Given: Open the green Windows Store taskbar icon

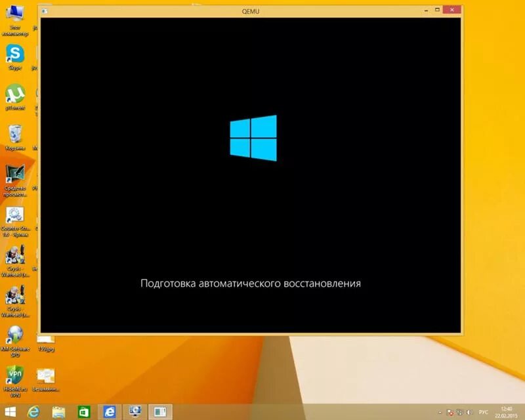Looking at the screenshot, I should click(84, 411).
